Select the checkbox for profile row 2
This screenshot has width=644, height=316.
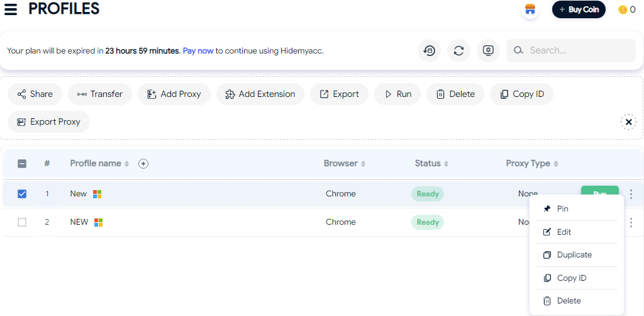coord(22,222)
